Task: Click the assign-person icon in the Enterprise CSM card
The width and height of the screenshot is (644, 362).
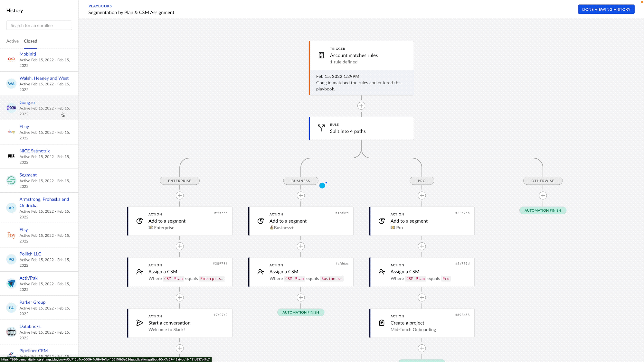Action: tap(139, 272)
